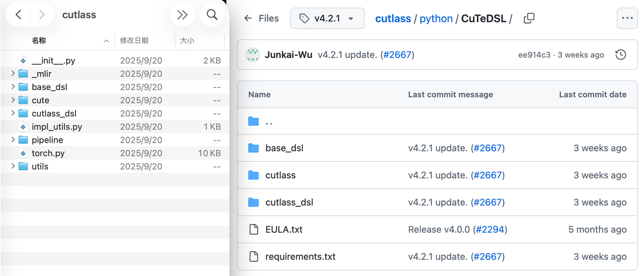Open EULA.txt file
This screenshot has width=644, height=276.
point(284,229)
